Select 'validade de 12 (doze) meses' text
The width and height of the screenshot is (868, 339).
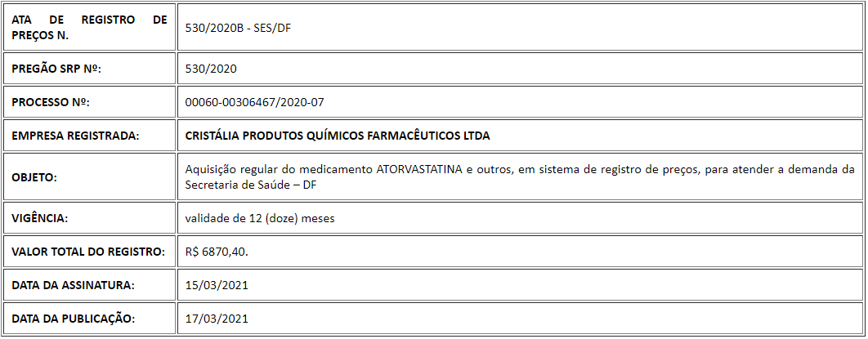tap(260, 218)
